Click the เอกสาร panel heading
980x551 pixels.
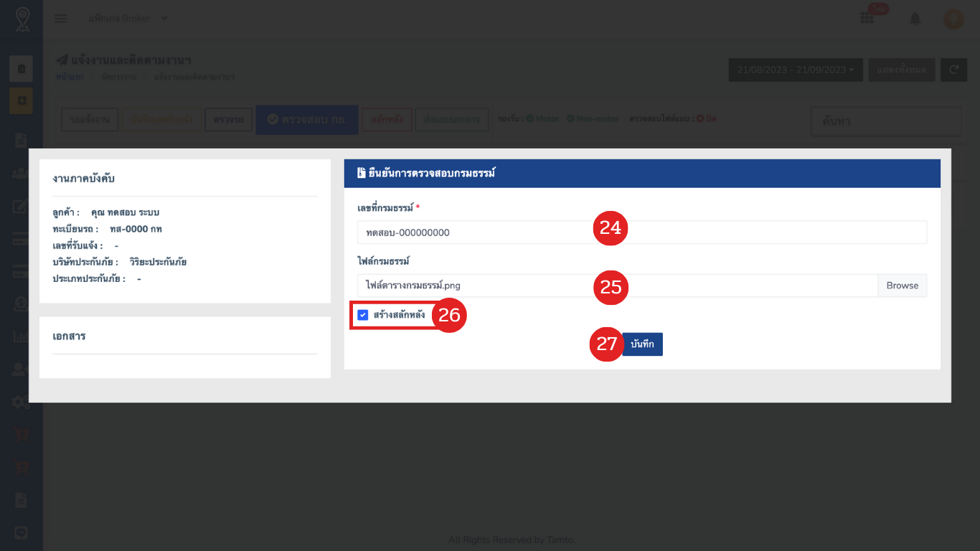69,336
